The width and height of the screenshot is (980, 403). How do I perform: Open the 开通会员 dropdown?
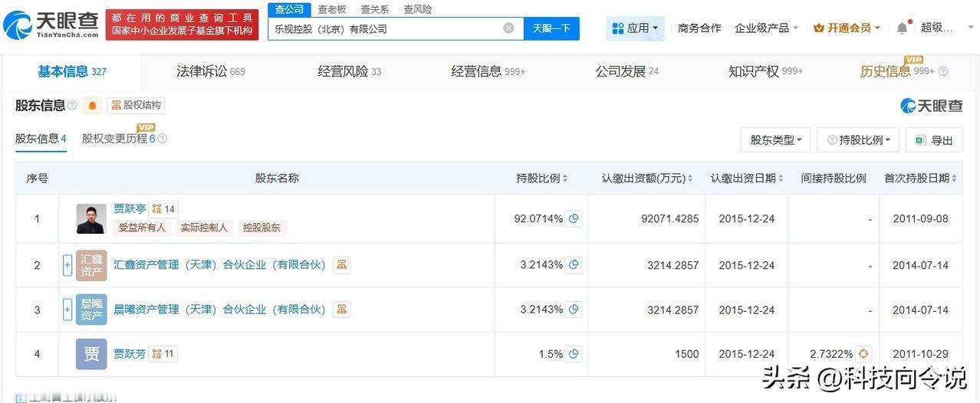pos(847,28)
